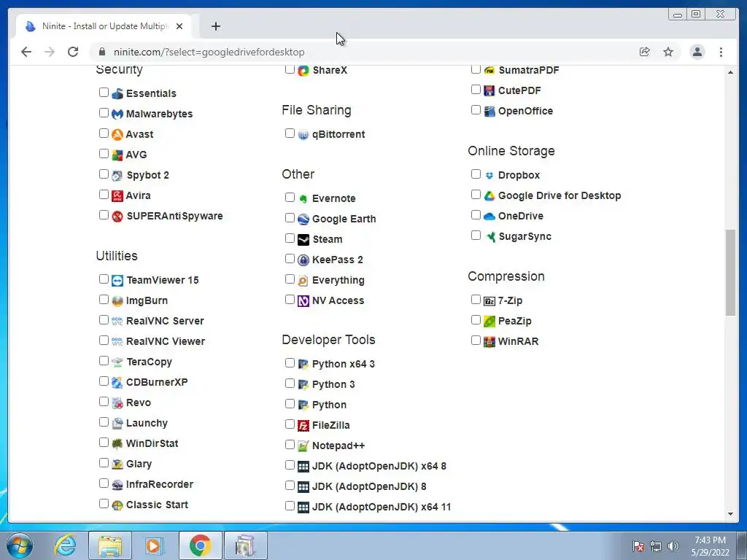The image size is (747, 560).
Task: Check the OpenOffice checkbox
Action: pyautogui.click(x=476, y=110)
